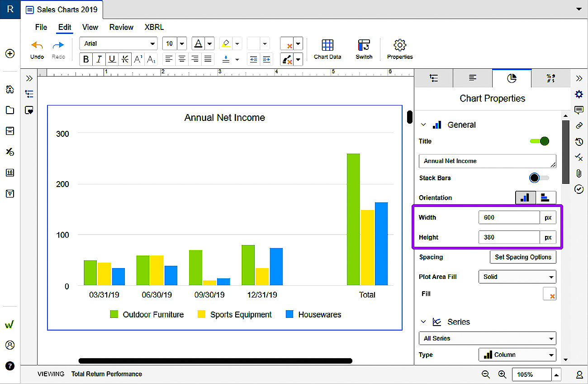Viewport: 588px width, 384px height.
Task: Collapse the General section
Action: [x=423, y=125]
